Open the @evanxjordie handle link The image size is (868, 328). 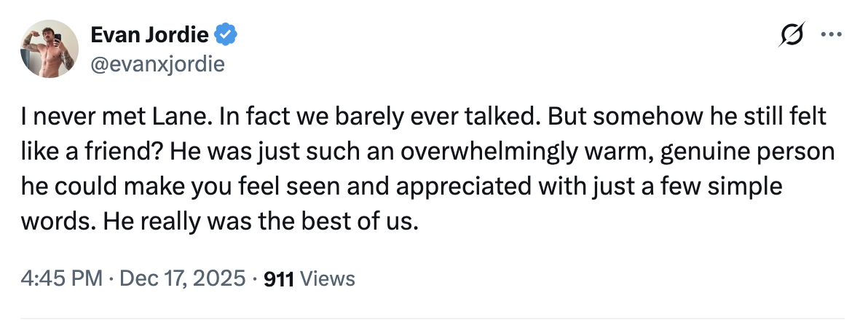(157, 64)
